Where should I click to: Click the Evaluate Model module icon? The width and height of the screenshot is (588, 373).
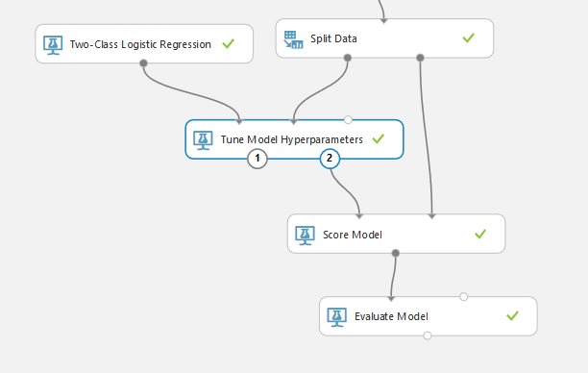[336, 317]
